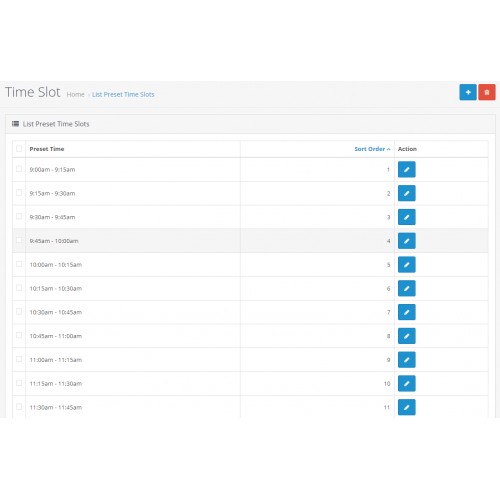The image size is (500, 500).
Task: Edit the 9:00am - 9:15am time slot
Action: click(x=407, y=169)
